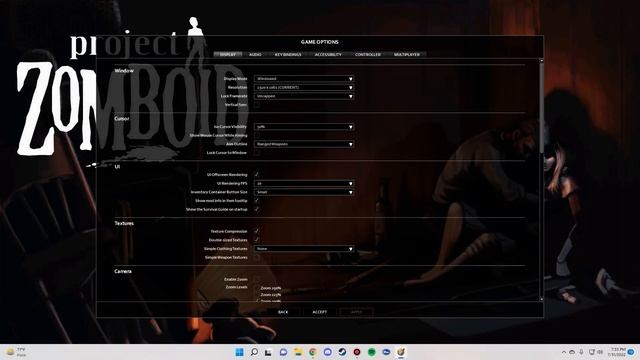Click the scrollbar up arrow

542,61
